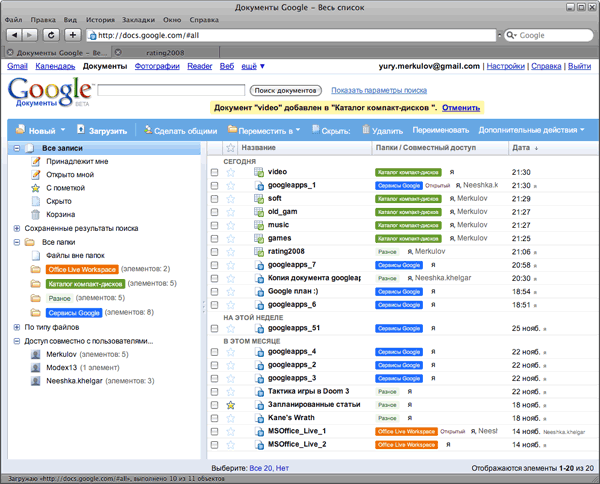Open Корзина trash icon in sidebar

coord(35,214)
